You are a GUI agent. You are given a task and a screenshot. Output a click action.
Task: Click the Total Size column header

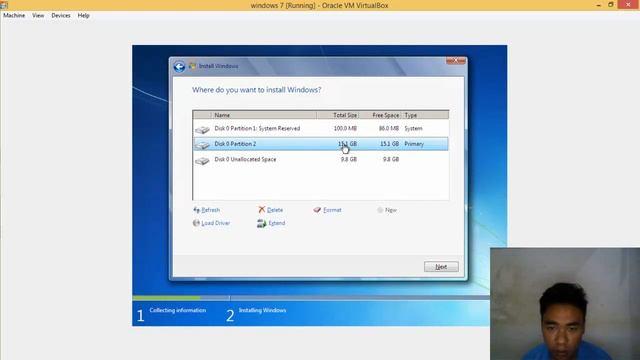click(338, 115)
